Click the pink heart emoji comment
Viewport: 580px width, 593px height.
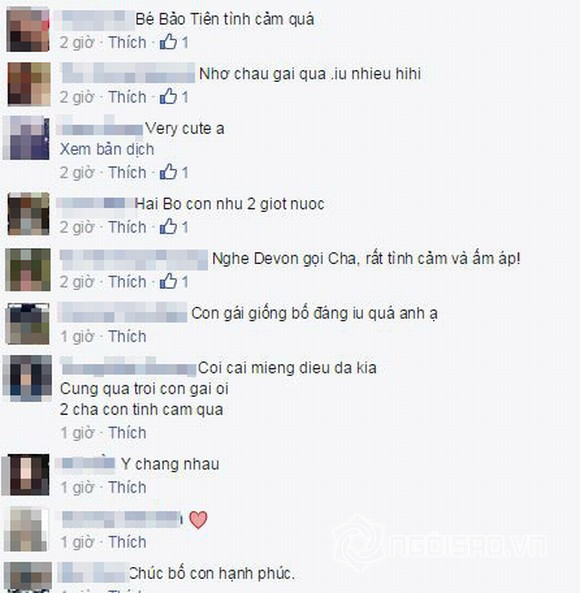[198, 520]
